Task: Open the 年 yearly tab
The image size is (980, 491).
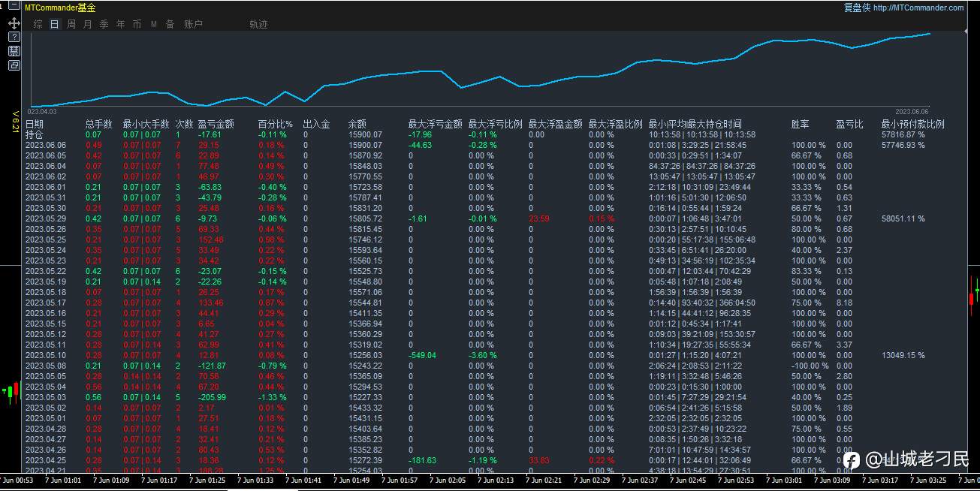Action: point(121,24)
